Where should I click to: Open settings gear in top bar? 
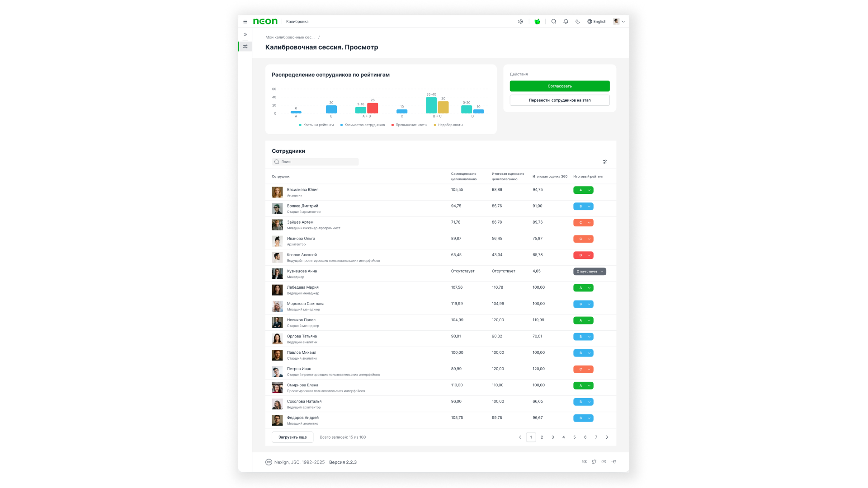(521, 21)
